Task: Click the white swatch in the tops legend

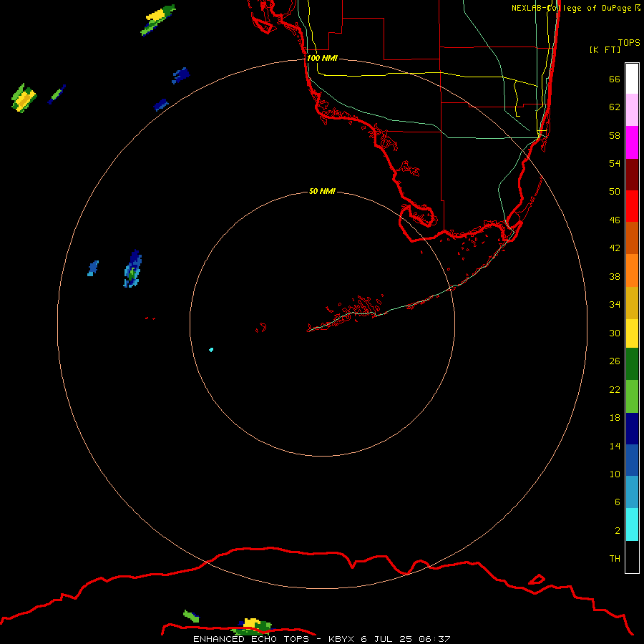Action: coord(632,79)
